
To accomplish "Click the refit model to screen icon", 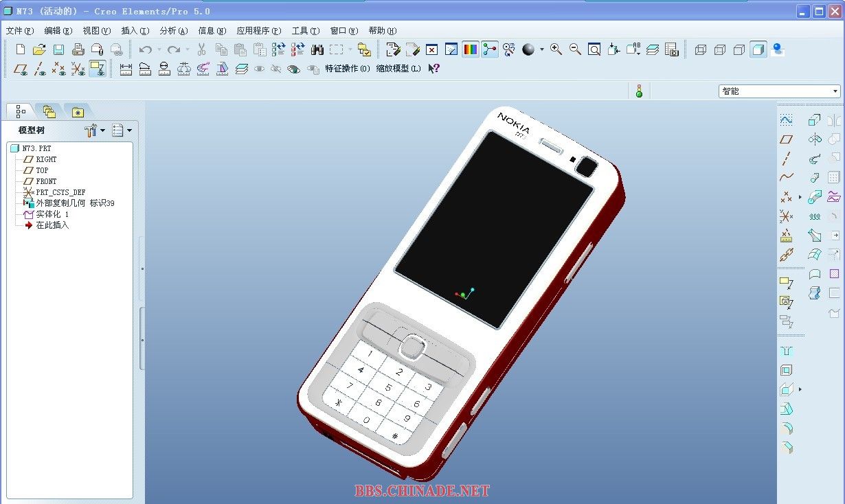I will [x=594, y=49].
